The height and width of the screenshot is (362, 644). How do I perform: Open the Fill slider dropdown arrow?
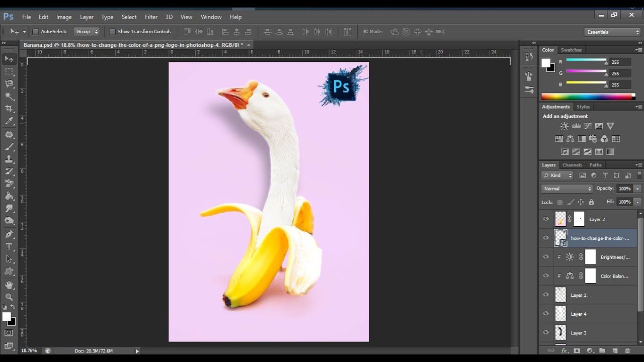coord(637,202)
